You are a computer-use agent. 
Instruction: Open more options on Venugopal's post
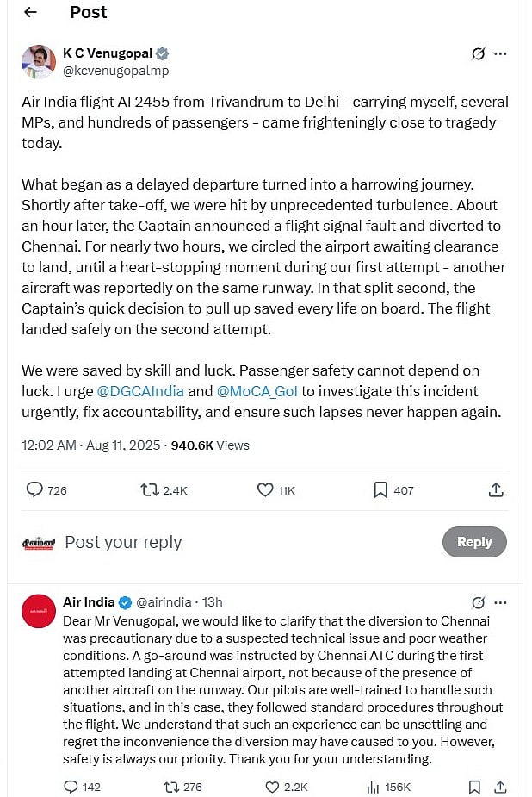pyautogui.click(x=500, y=53)
